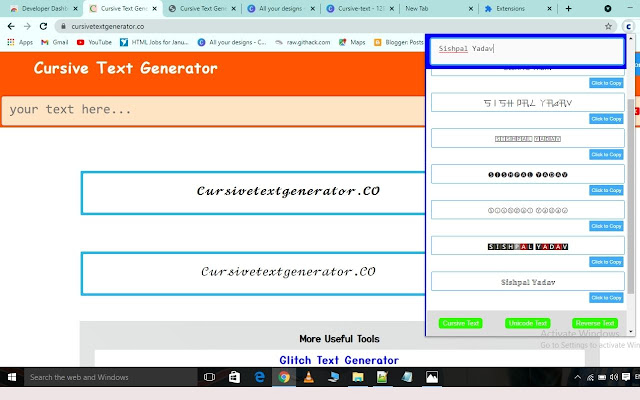Open VLC media player from the taskbar
The width and height of the screenshot is (640, 400).
point(309,377)
